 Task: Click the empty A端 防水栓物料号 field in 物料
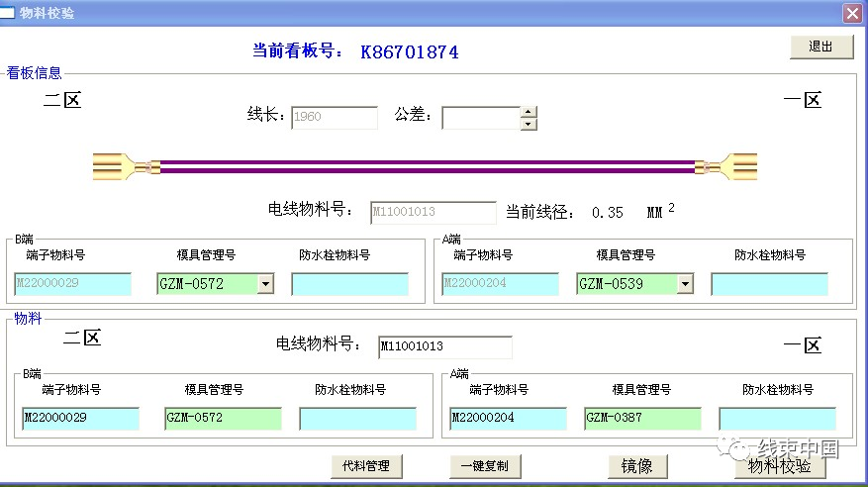pyautogui.click(x=777, y=418)
